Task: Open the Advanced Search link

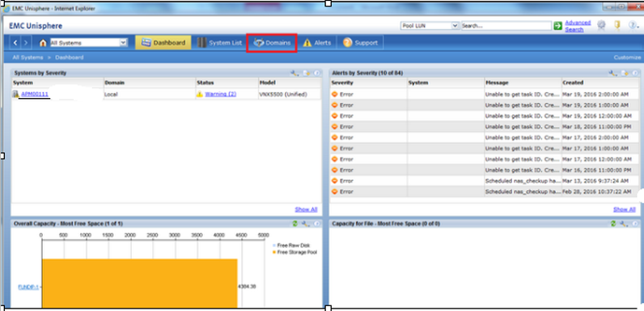Action: [578, 25]
